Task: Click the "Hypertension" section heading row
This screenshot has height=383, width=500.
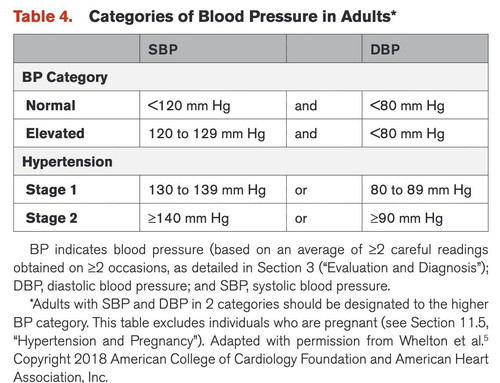Action: coord(251,162)
